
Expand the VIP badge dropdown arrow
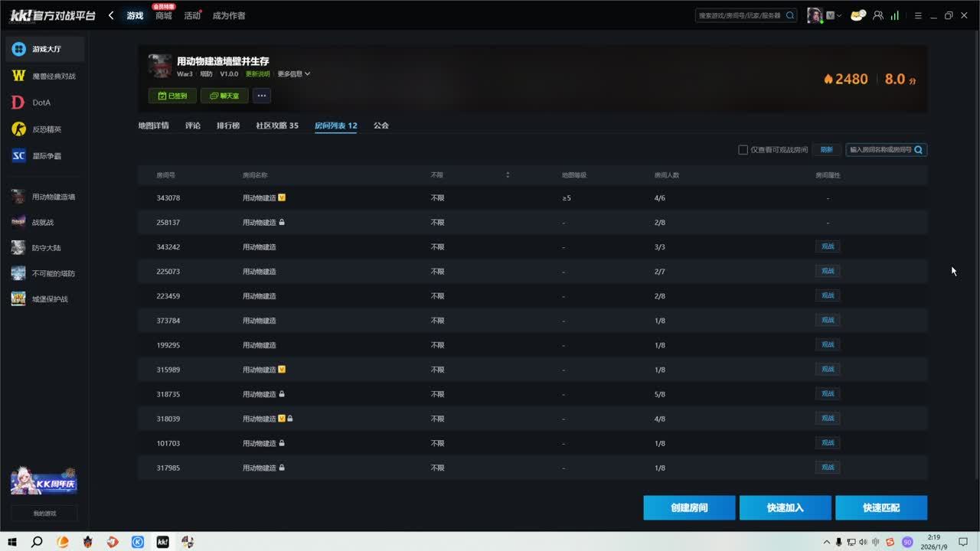point(839,15)
